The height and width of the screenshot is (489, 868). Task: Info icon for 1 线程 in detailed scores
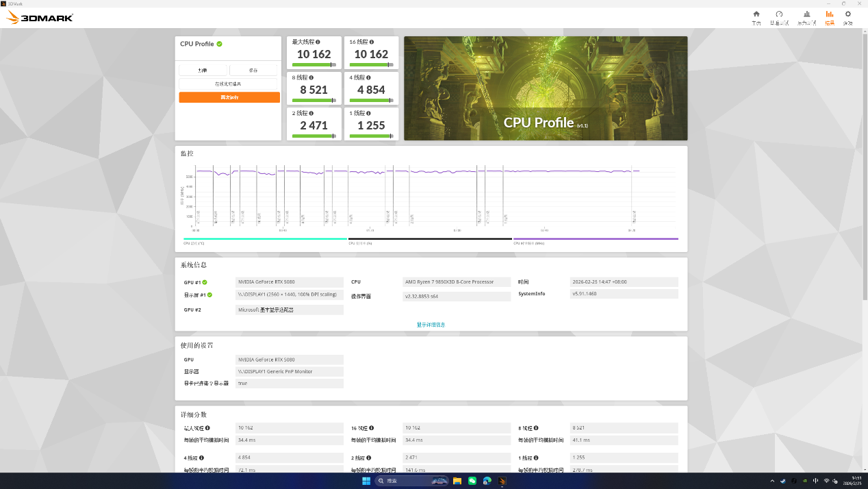pos(537,457)
